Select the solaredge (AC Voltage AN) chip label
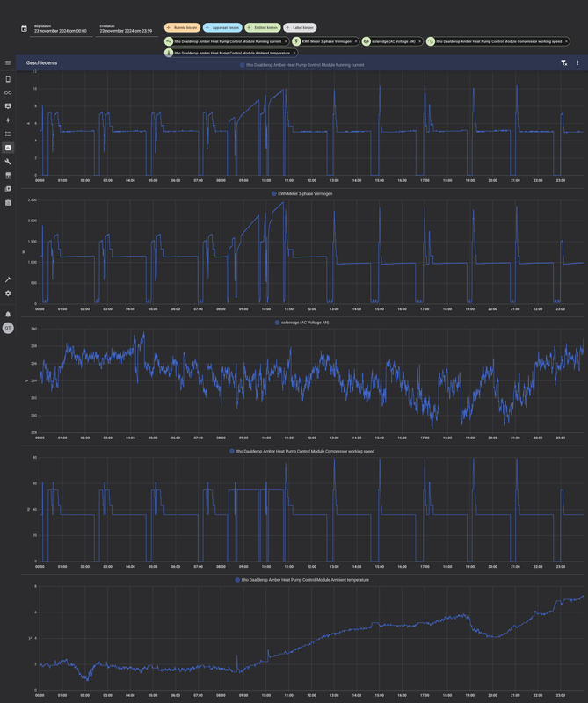588x703 pixels. (x=394, y=41)
